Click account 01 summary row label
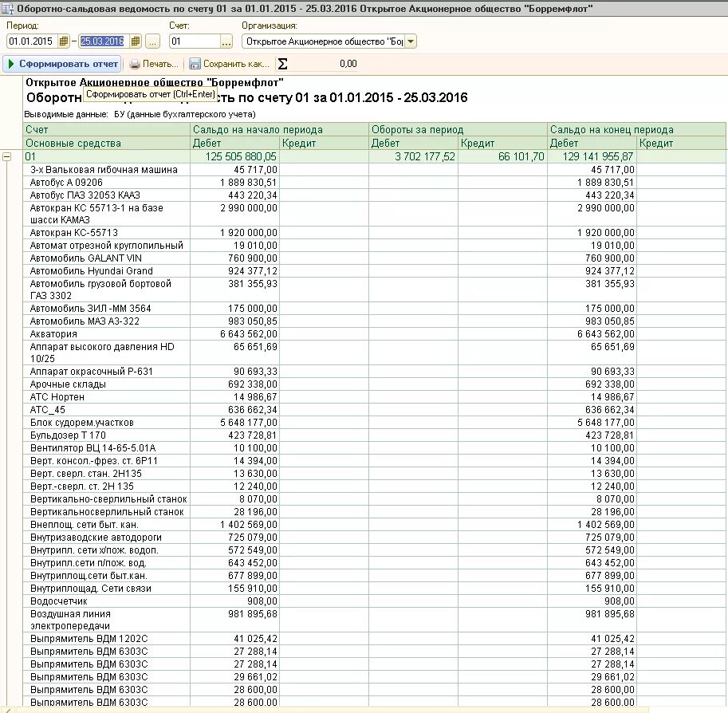Viewport: 728px width, 713px height. click(30, 156)
